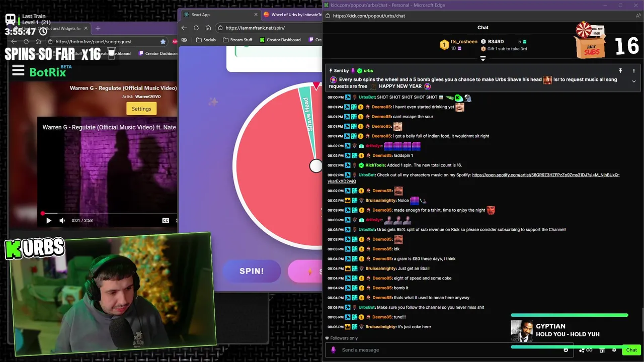The height and width of the screenshot is (362, 644).
Task: Open Twitch Creator Dashboard bookmark in the BotRix window
Action: (158, 53)
